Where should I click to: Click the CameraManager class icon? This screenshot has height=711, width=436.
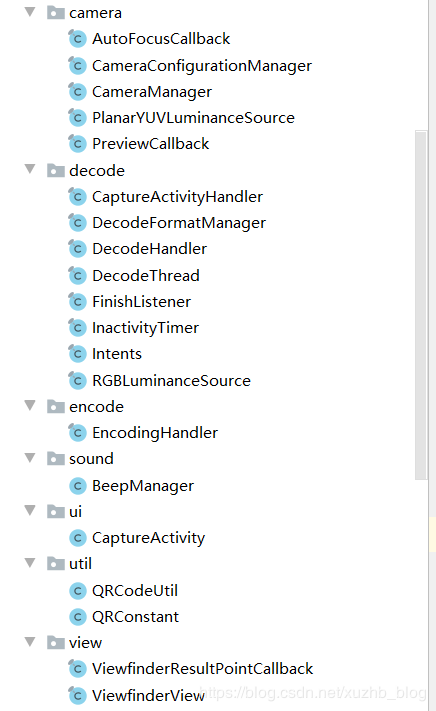pyautogui.click(x=77, y=92)
